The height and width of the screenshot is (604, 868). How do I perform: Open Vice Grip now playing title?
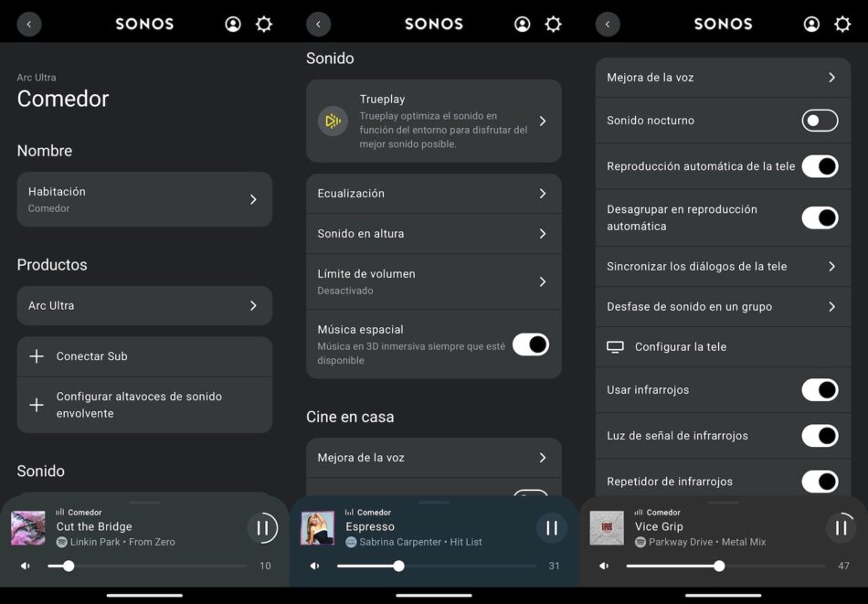[659, 526]
